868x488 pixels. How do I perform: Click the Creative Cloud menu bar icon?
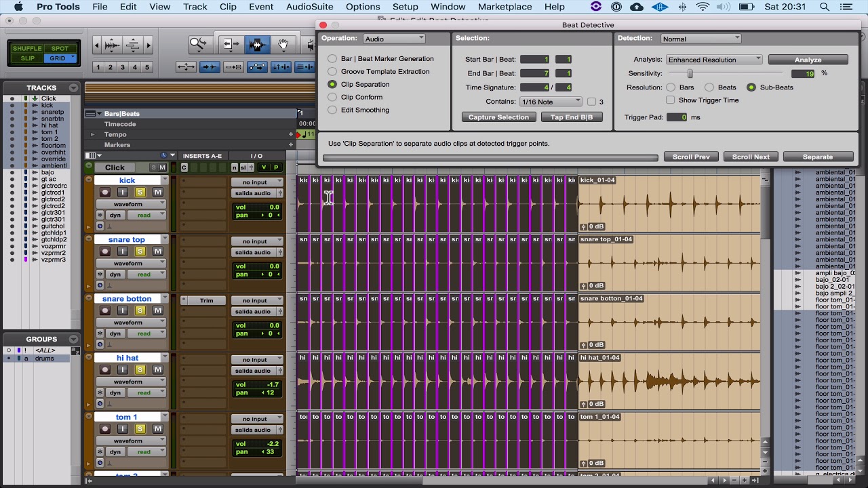636,7
